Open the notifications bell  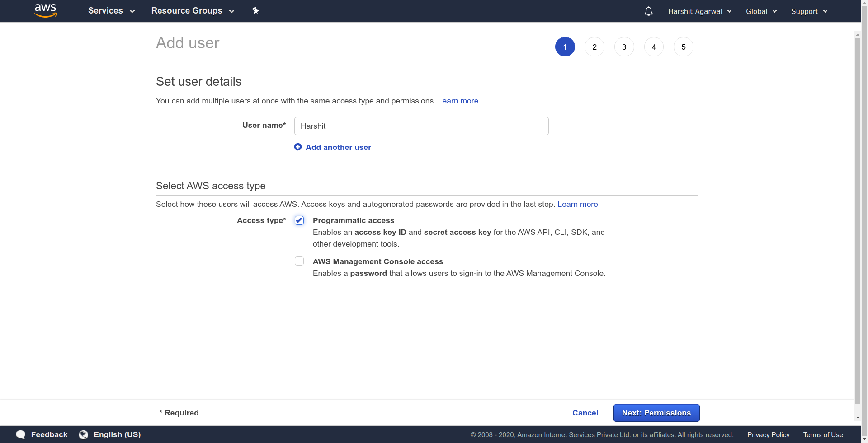click(648, 11)
